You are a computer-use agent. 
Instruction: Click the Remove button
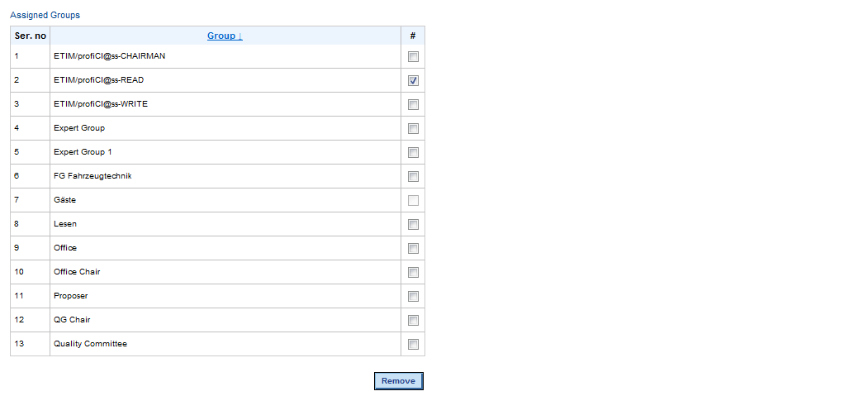tap(398, 381)
